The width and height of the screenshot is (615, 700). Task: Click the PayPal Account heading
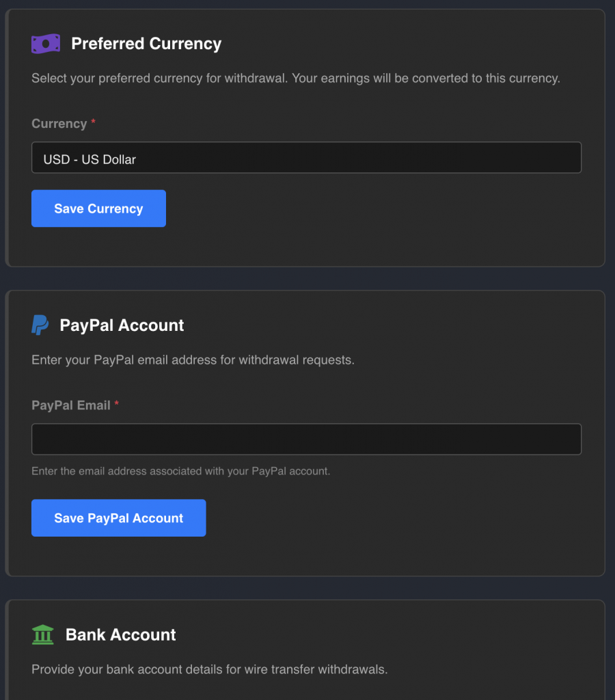tap(122, 325)
